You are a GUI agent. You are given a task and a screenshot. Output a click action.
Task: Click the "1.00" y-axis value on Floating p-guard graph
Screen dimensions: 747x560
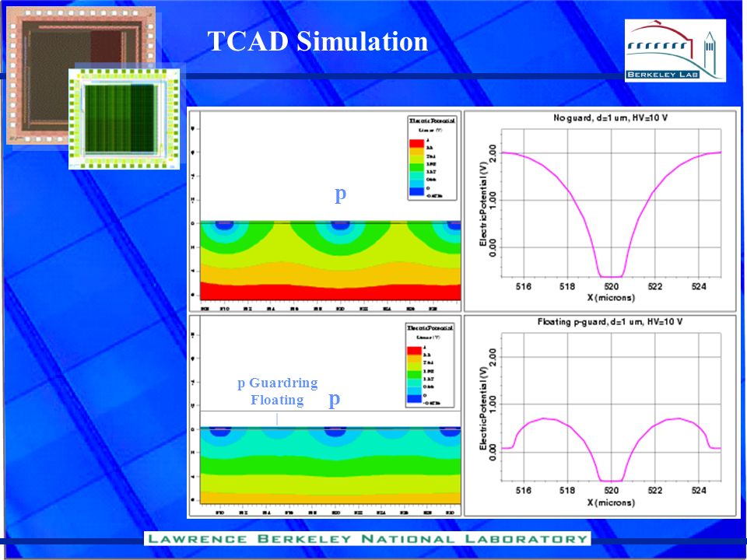click(493, 404)
